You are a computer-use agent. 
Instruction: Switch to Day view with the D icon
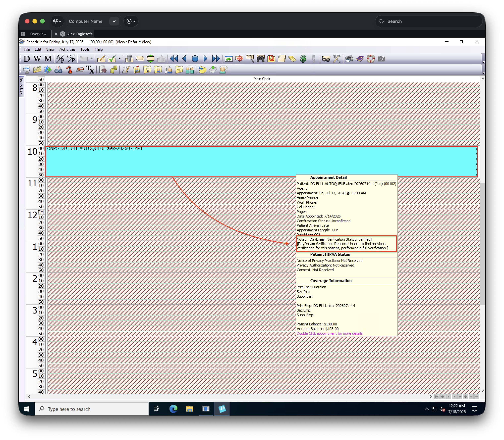point(27,59)
